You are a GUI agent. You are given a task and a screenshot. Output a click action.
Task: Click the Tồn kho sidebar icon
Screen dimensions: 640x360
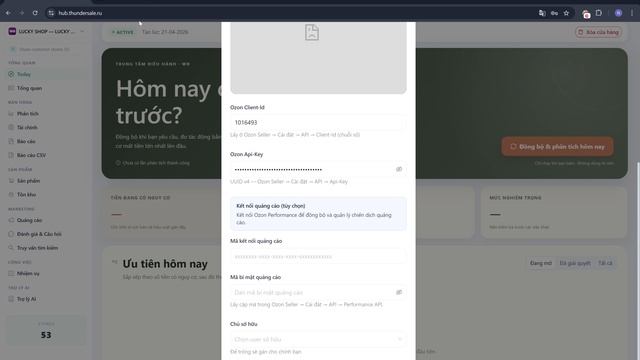11,195
